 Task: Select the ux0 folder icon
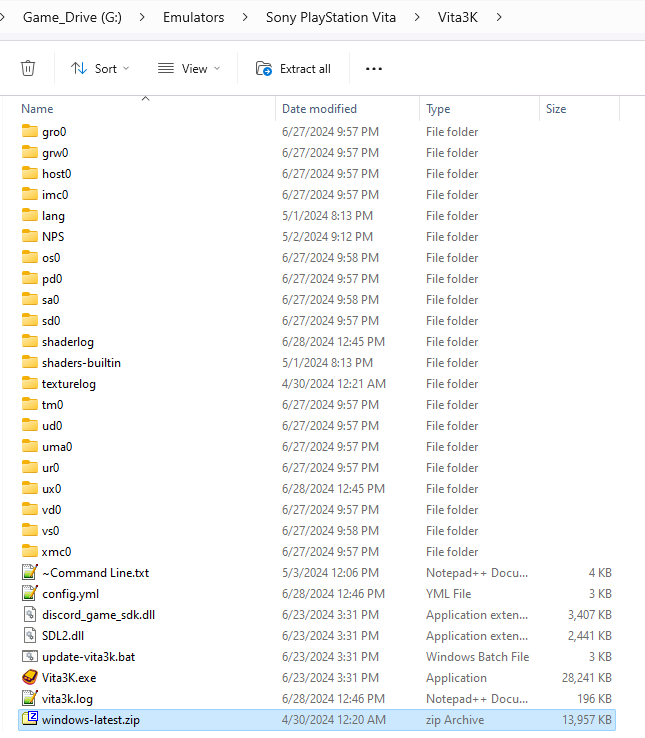tap(30, 488)
